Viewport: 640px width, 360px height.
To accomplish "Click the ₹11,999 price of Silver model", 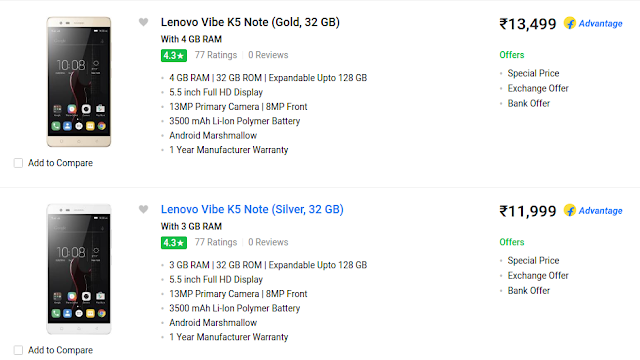I will coord(528,211).
